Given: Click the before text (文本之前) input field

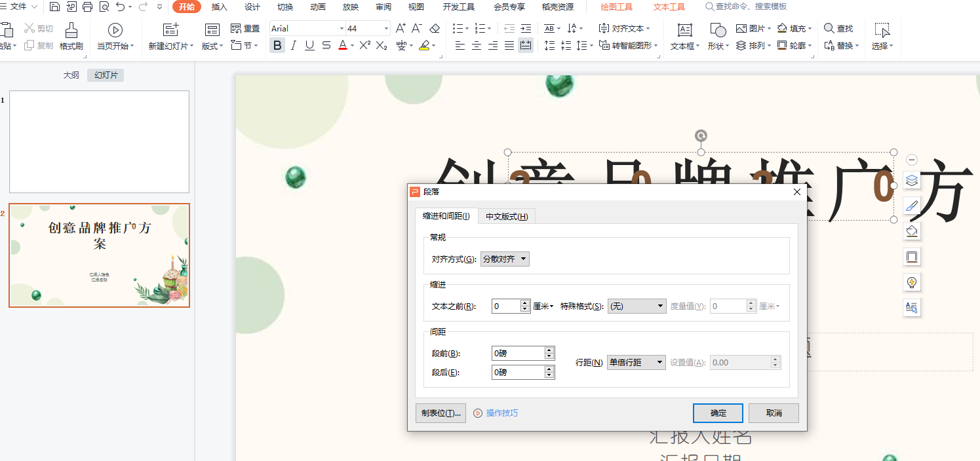Looking at the screenshot, I should click(x=505, y=306).
